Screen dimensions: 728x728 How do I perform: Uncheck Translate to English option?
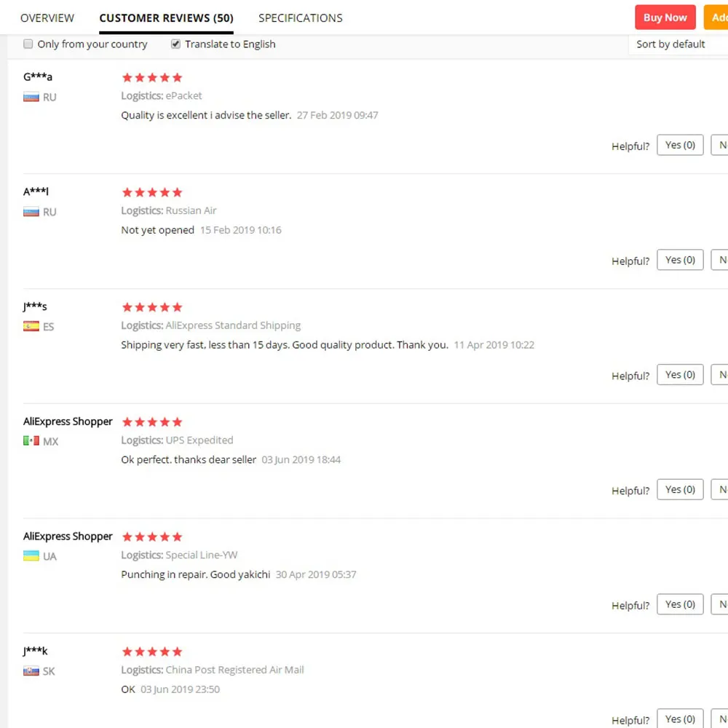(175, 44)
